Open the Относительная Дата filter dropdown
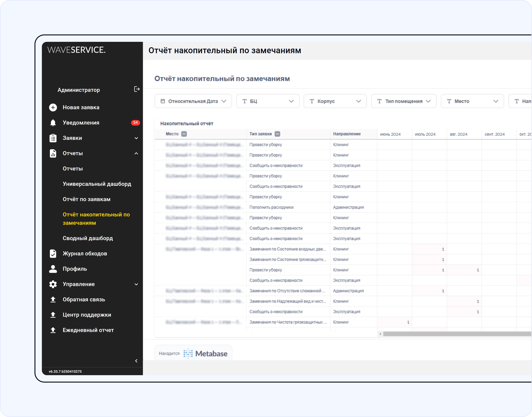The image size is (532, 417). pyautogui.click(x=193, y=101)
